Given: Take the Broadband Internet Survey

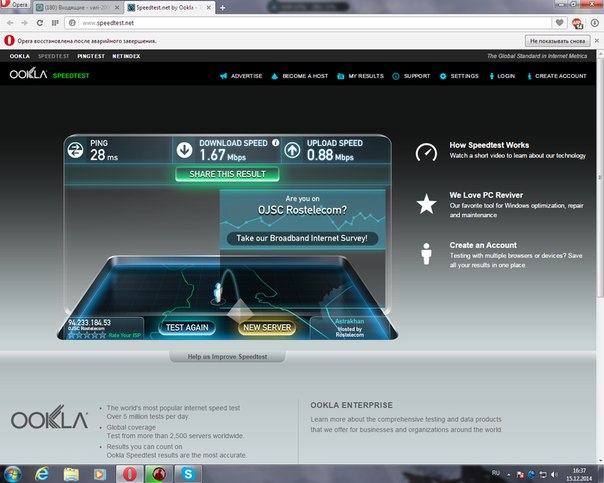Looking at the screenshot, I should [302, 238].
